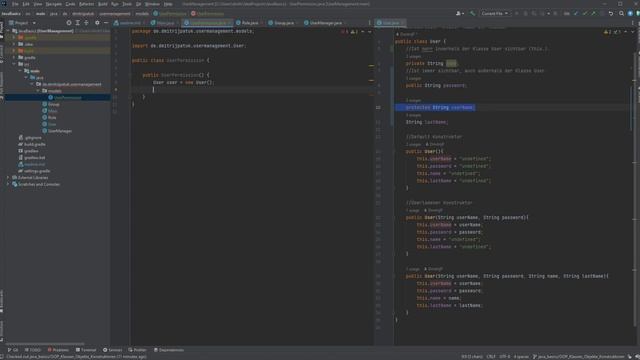Click highlighted 'protected String userName' line
This screenshot has height=360, width=640.
(435, 107)
